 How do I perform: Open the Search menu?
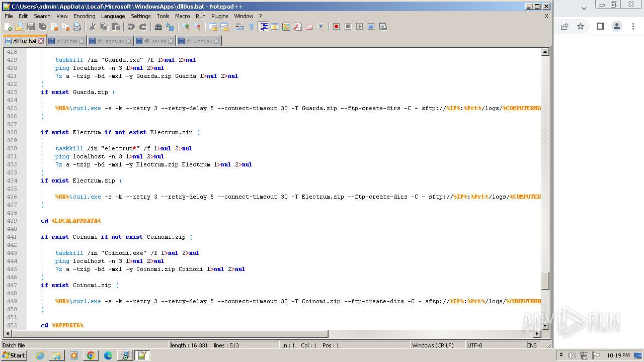point(42,16)
